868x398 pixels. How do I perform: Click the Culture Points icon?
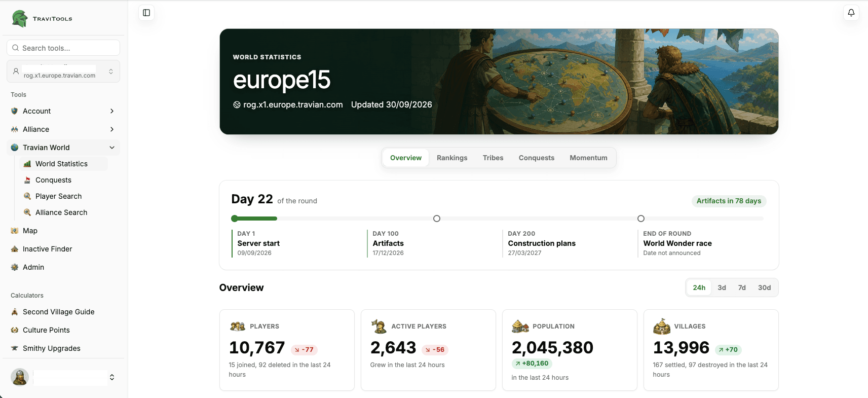[15, 330]
